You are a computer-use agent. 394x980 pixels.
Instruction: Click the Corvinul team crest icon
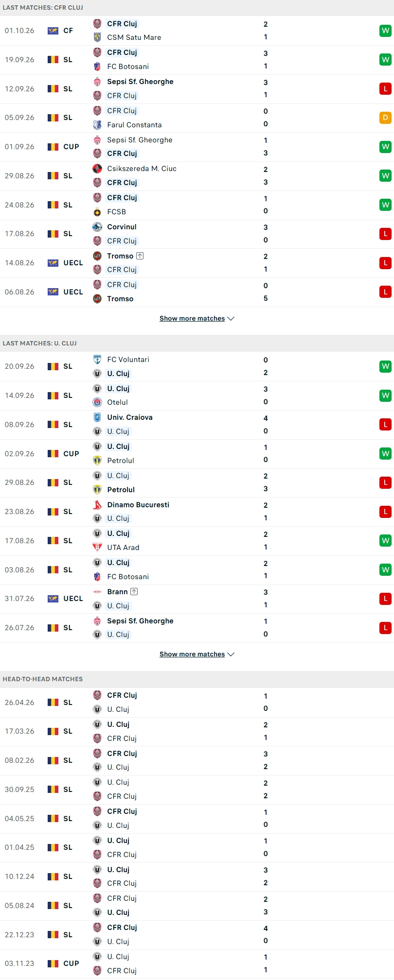click(x=97, y=227)
